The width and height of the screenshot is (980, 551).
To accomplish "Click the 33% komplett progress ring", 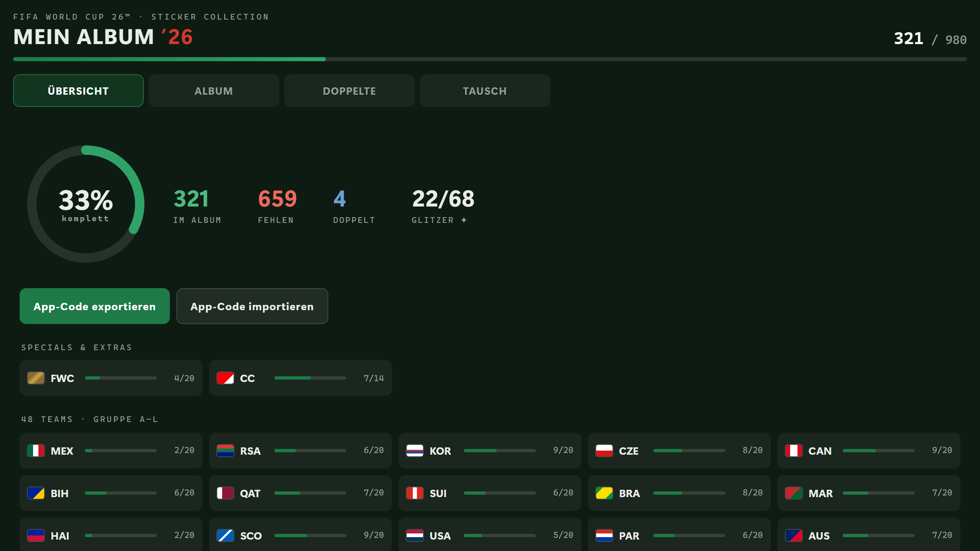I will pyautogui.click(x=86, y=204).
